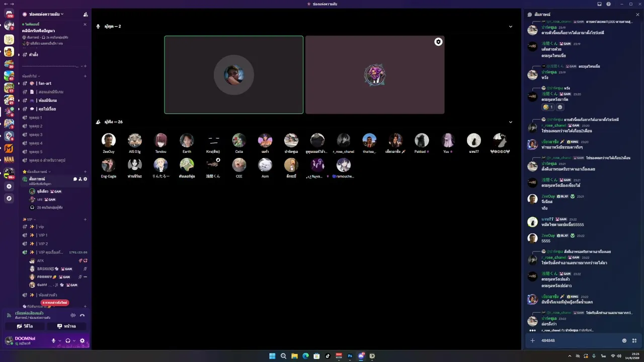Screen dimensions: 644x362
Task: Open audience member ZeeOuy avatar
Action: tap(108, 140)
